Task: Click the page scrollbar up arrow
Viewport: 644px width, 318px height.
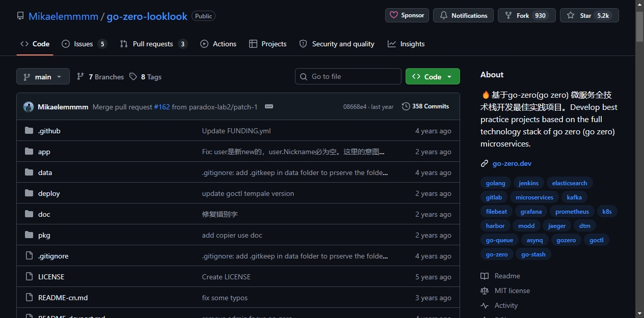Action: click(x=639, y=4)
